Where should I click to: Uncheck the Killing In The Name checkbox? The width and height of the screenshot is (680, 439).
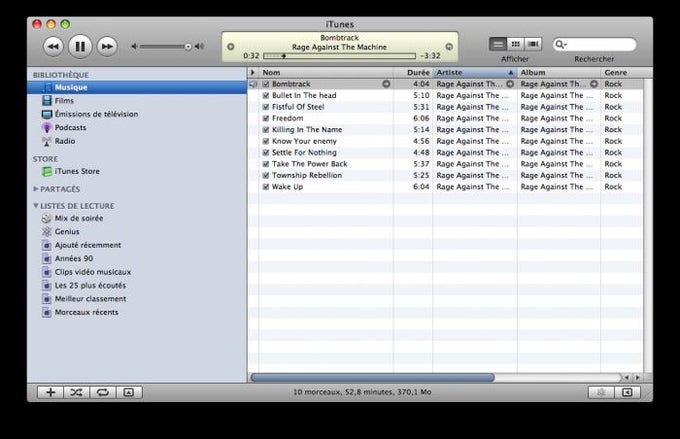tap(266, 130)
